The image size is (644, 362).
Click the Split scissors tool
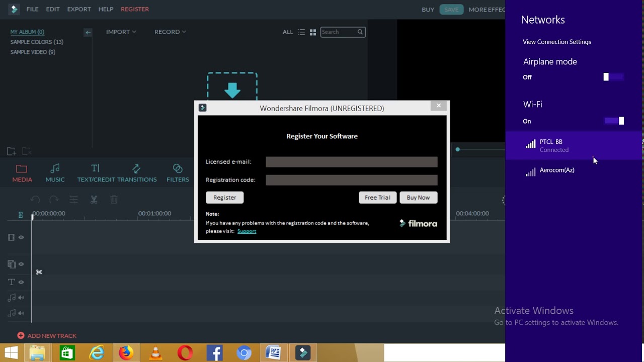click(94, 200)
